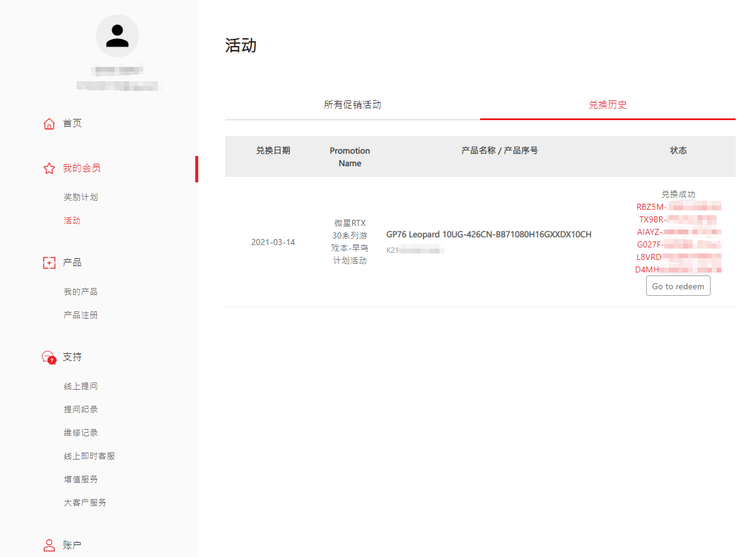Start 线上即时客服 chat

point(90,456)
